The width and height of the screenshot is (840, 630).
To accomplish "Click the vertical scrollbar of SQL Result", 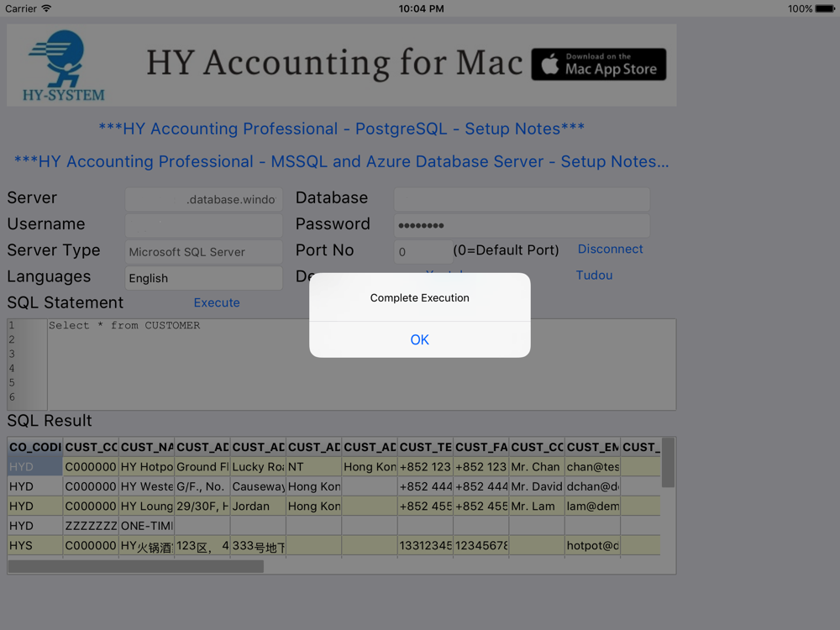I will point(668,463).
